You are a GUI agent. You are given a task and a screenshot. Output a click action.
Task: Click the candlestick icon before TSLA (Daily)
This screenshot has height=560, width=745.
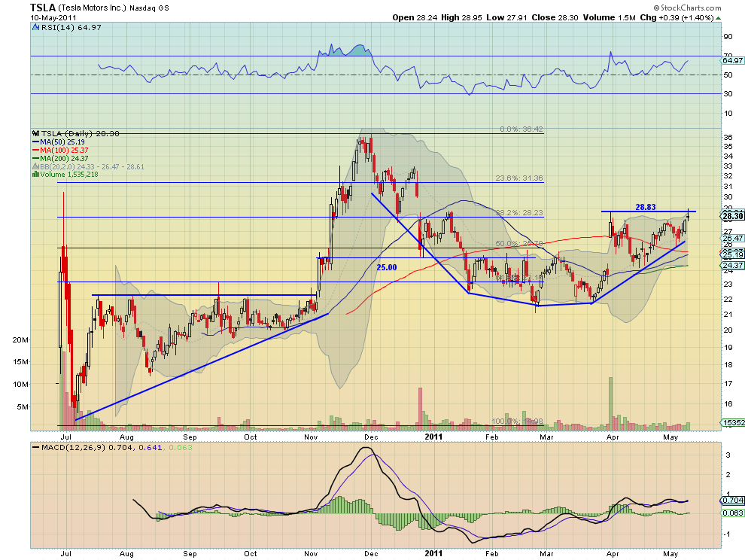[35, 133]
